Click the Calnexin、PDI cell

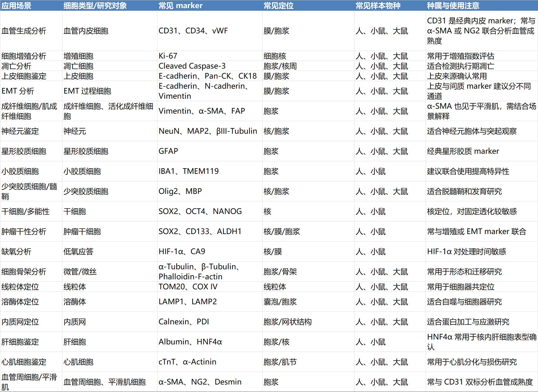point(184,322)
